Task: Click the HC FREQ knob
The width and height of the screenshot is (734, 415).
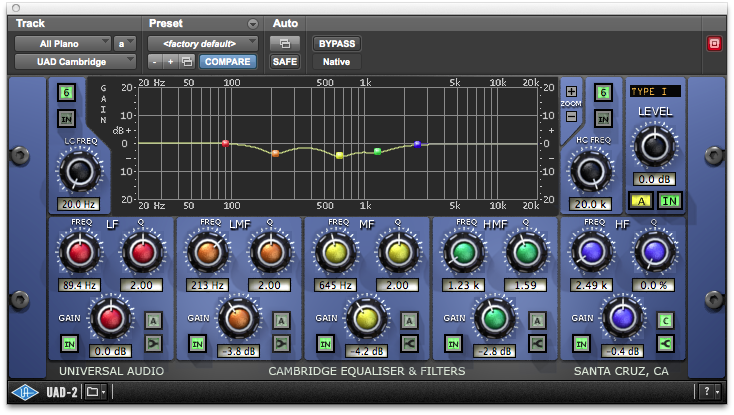Action: (x=591, y=171)
